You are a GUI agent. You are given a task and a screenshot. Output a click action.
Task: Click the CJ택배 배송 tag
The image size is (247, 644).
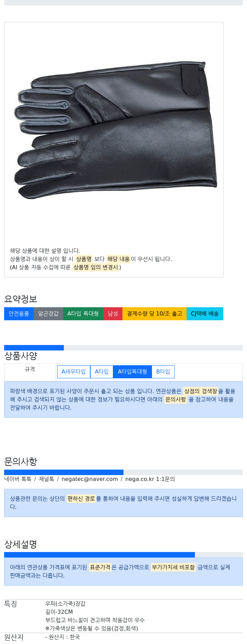tap(205, 314)
